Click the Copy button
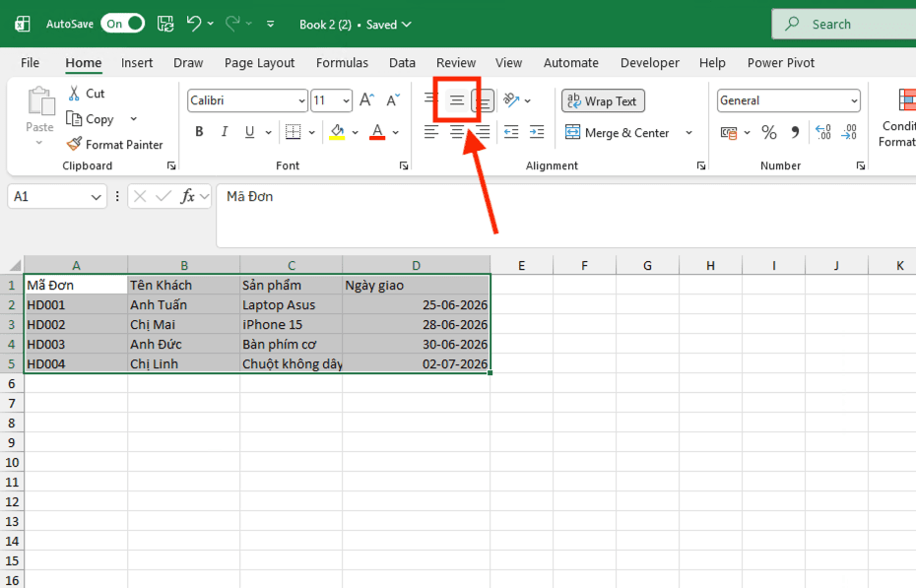 [x=90, y=119]
